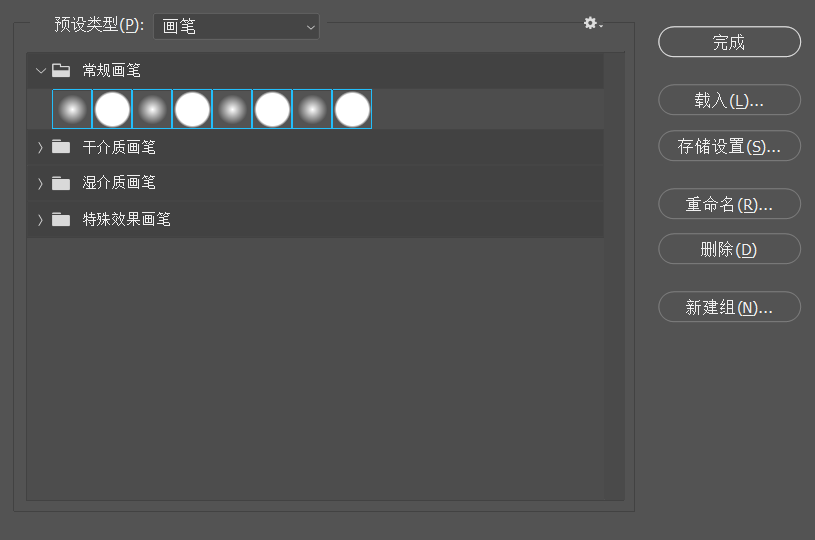Select the 湿介质画笔 group label
Image resolution: width=815 pixels, height=540 pixels.
[x=119, y=183]
